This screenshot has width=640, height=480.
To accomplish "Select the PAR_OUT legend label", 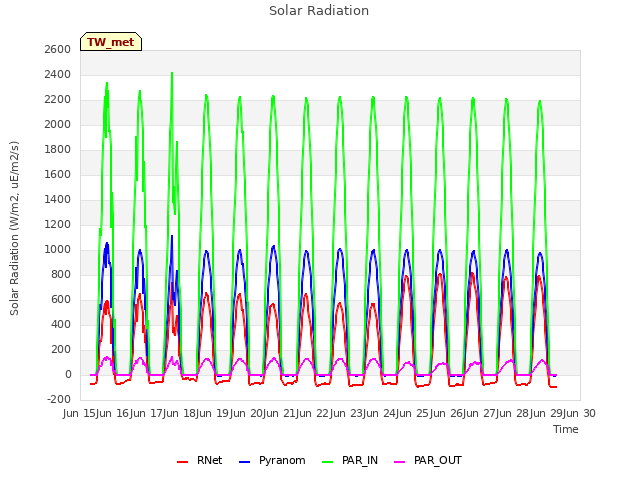I will tap(438, 460).
